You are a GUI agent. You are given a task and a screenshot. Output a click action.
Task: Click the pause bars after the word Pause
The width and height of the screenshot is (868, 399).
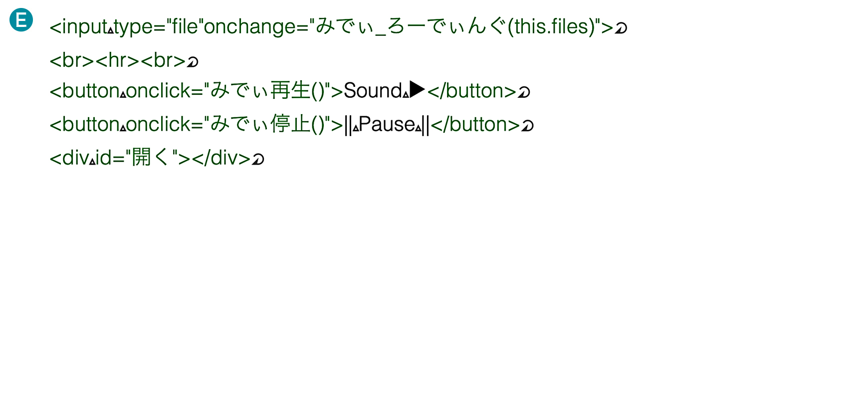pyautogui.click(x=426, y=125)
